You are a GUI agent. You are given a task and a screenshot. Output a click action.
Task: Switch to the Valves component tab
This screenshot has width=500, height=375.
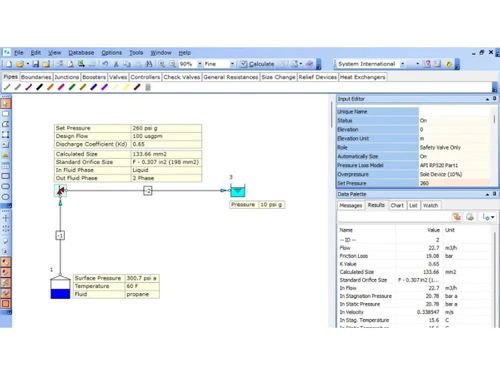click(118, 77)
